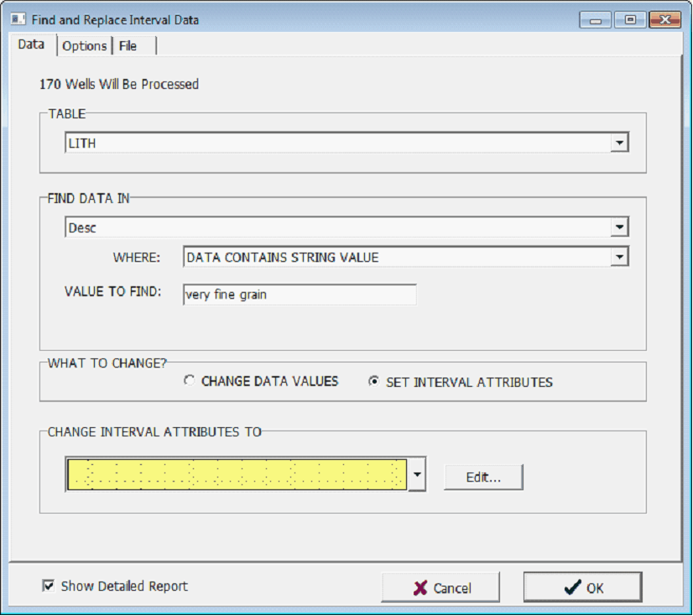Switch to the Options tab

click(85, 46)
